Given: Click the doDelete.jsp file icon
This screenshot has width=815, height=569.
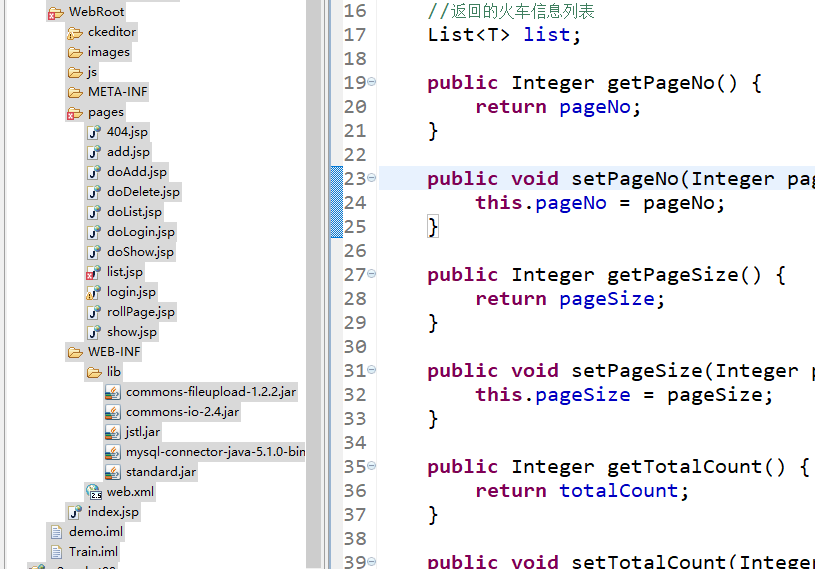Looking at the screenshot, I should [x=94, y=192].
